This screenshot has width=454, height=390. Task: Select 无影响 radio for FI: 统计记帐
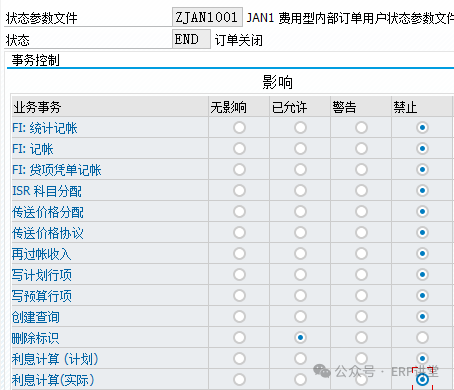point(239,127)
